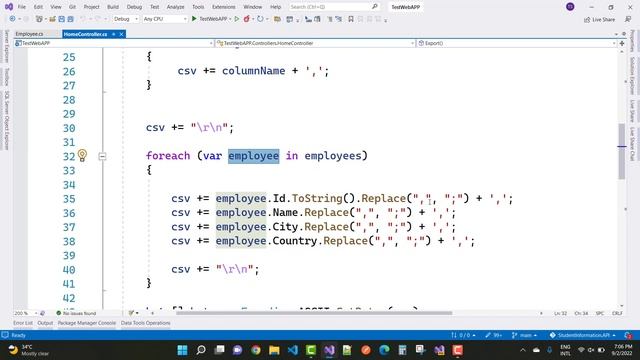Expand the TestWebAPP startup target dropdown arrow
This screenshot has width=640, height=360.
click(230, 19)
